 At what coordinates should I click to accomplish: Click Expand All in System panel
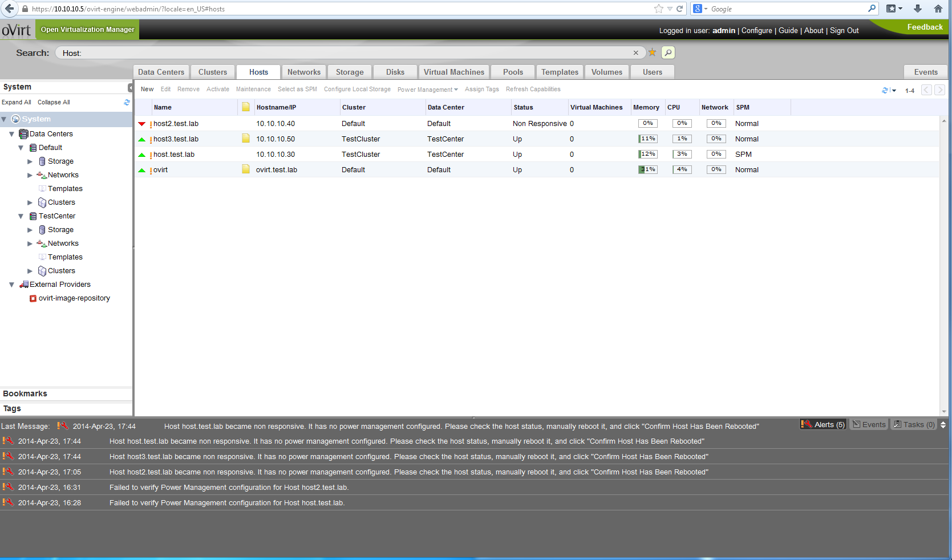click(17, 102)
